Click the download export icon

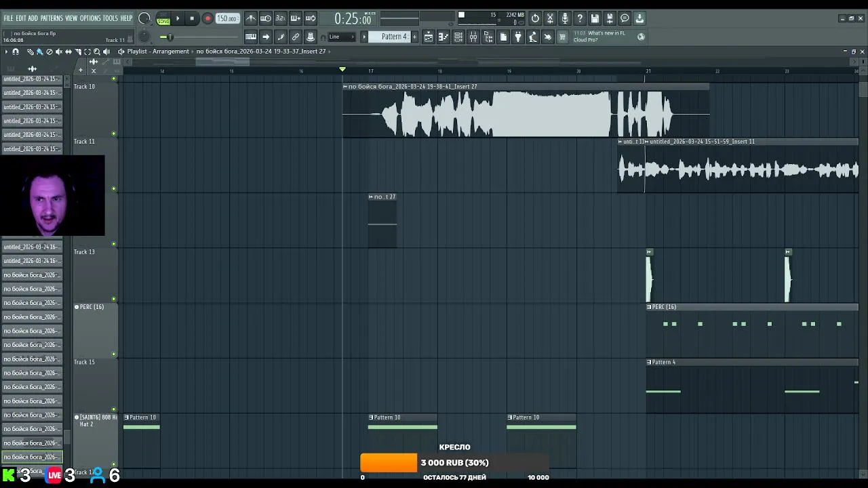tap(639, 18)
